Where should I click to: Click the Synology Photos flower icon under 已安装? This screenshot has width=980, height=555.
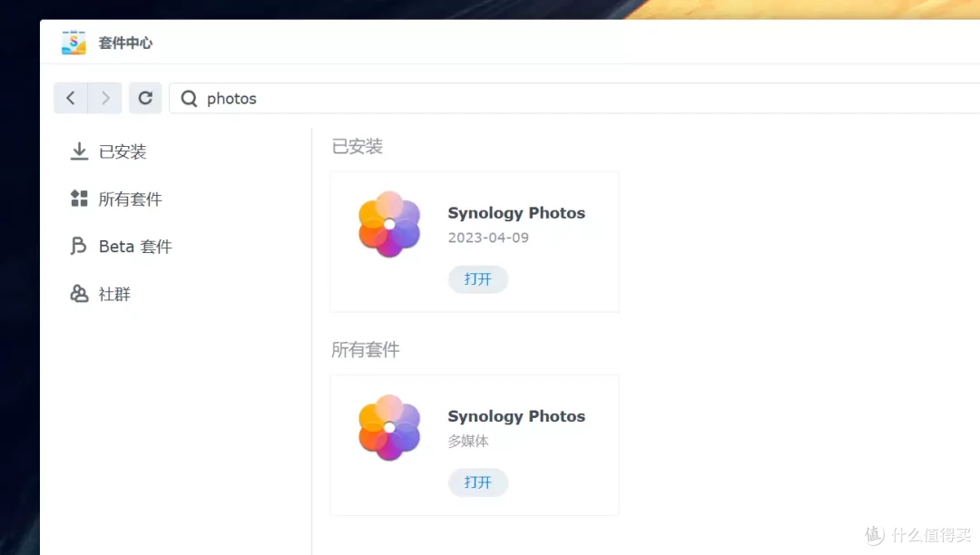click(x=389, y=224)
